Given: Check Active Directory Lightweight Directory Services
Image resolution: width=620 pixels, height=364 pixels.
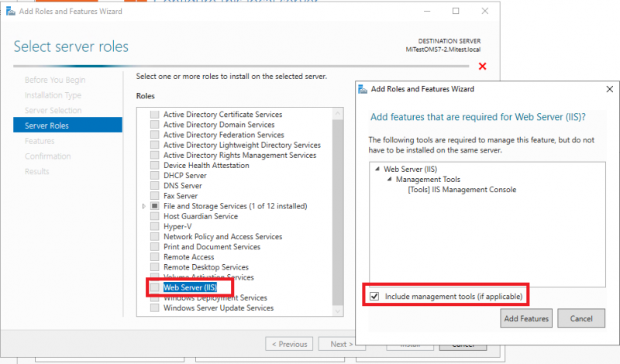Looking at the screenshot, I should (x=154, y=145).
